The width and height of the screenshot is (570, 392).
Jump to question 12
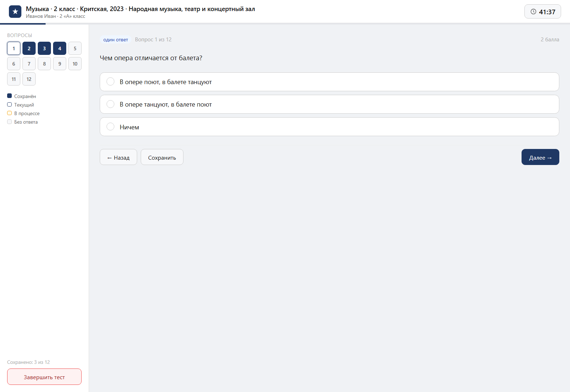click(x=29, y=79)
